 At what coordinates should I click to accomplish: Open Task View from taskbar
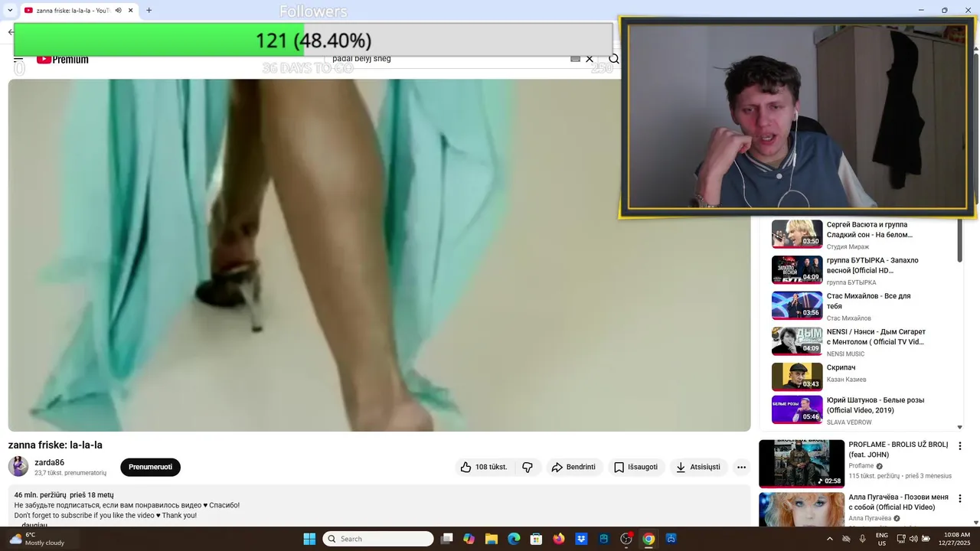pyautogui.click(x=447, y=539)
